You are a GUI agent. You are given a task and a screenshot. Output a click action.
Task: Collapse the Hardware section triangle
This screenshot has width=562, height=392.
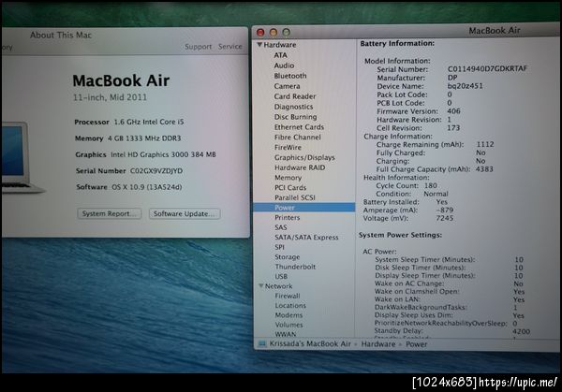point(259,45)
